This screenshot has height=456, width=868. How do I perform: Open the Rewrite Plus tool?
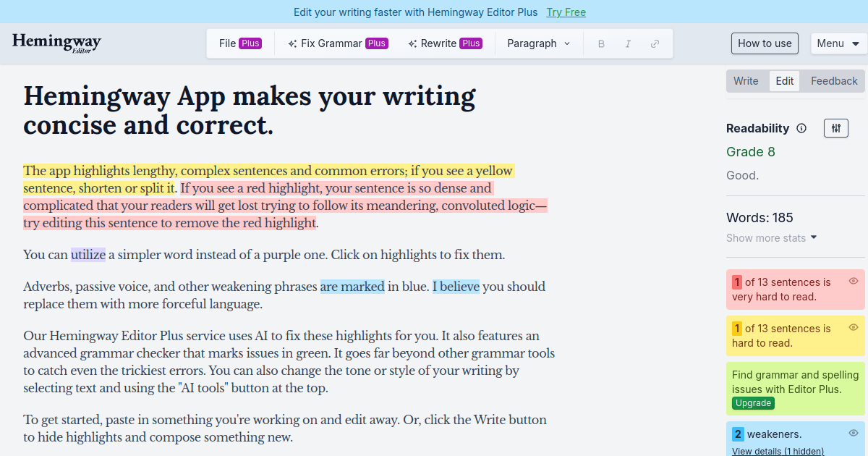coord(445,43)
